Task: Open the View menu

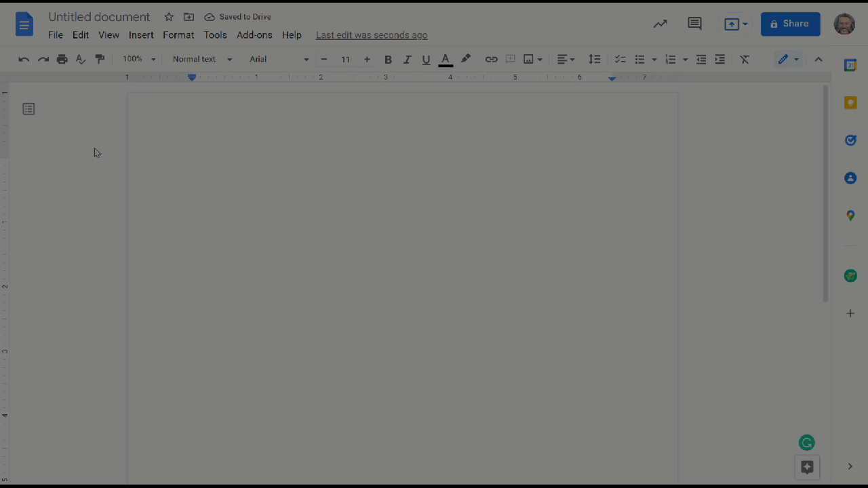Action: click(108, 35)
